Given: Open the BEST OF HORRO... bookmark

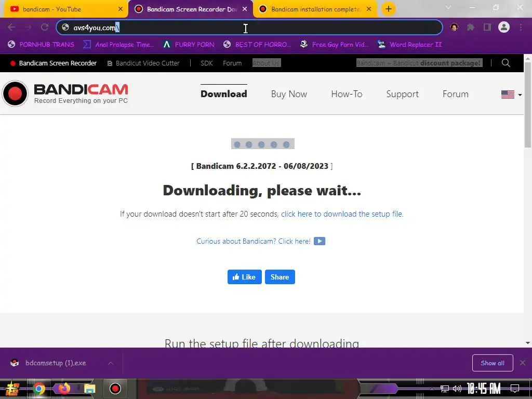Looking at the screenshot, I should (257, 45).
